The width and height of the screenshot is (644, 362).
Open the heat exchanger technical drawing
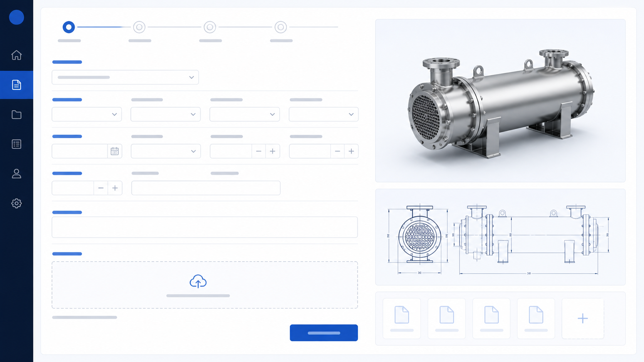(x=500, y=237)
